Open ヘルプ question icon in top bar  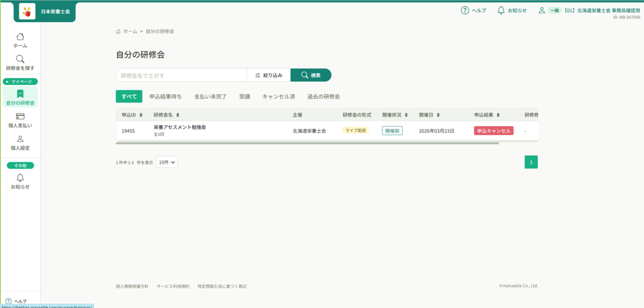coord(465,10)
